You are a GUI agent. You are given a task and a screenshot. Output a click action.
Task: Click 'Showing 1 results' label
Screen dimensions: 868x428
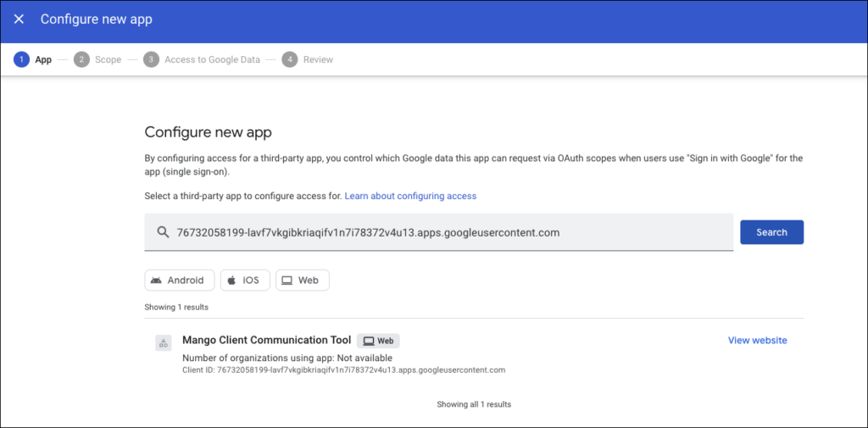point(176,307)
